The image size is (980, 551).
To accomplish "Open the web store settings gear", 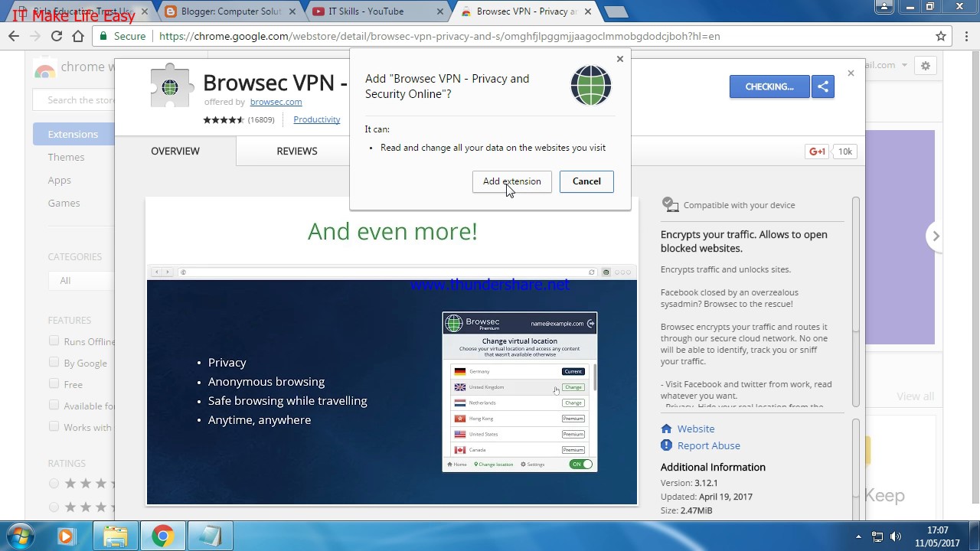I will (x=926, y=66).
